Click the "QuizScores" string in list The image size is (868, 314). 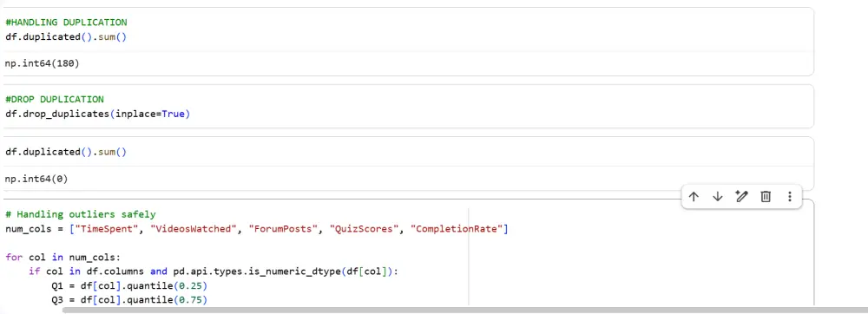364,229
